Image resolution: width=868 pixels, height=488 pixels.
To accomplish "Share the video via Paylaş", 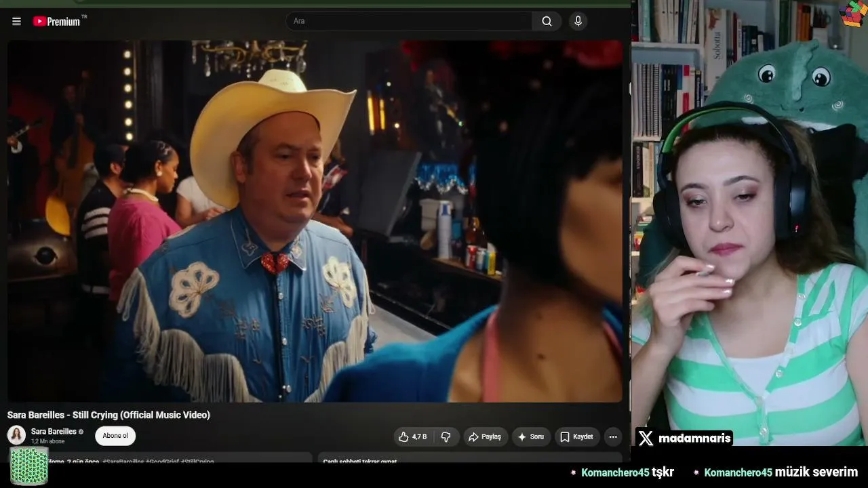I will (484, 437).
